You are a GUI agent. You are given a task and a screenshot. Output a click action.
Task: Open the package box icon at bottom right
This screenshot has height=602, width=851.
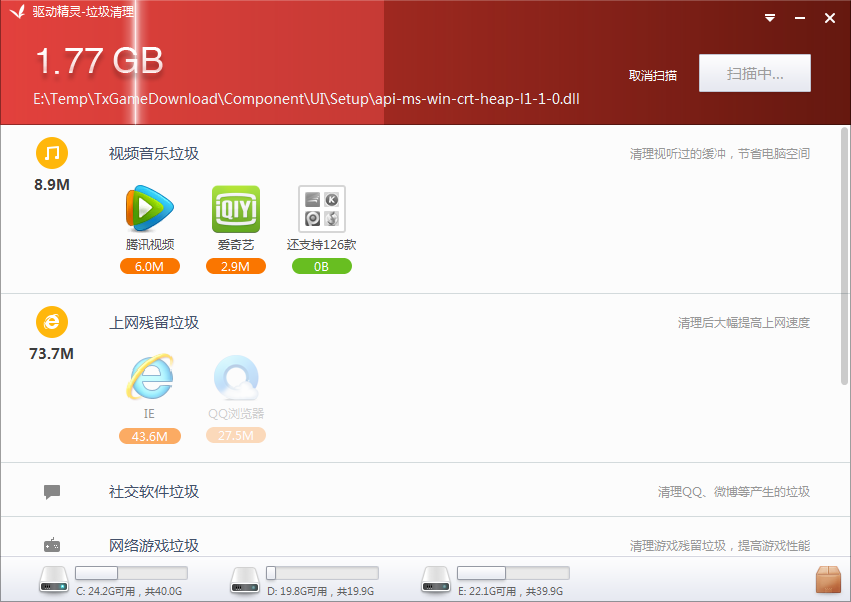pos(828,579)
